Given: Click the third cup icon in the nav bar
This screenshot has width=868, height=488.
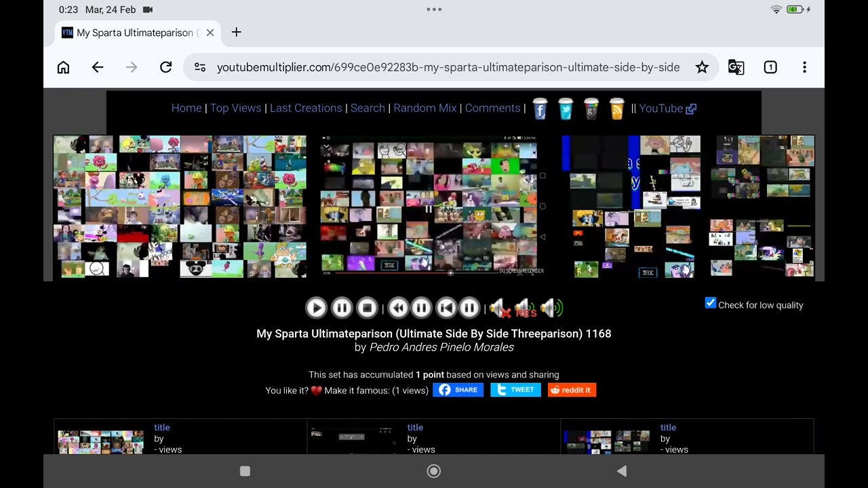Looking at the screenshot, I should [x=591, y=108].
